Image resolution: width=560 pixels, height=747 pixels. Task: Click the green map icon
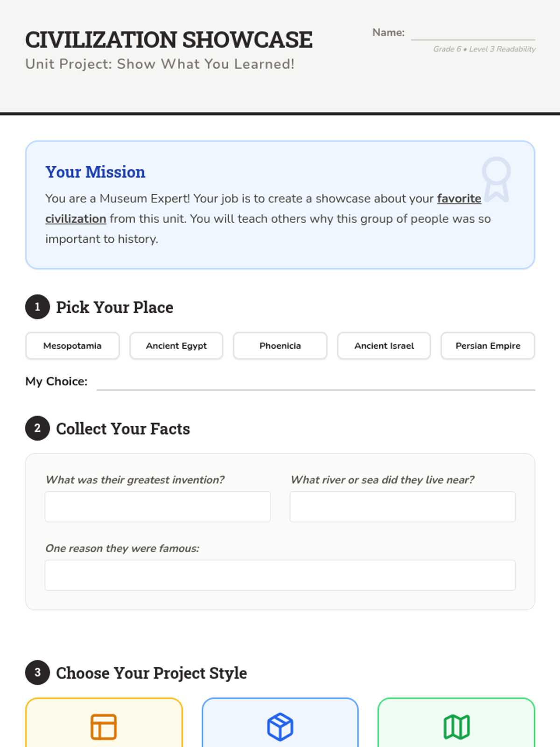point(456,726)
